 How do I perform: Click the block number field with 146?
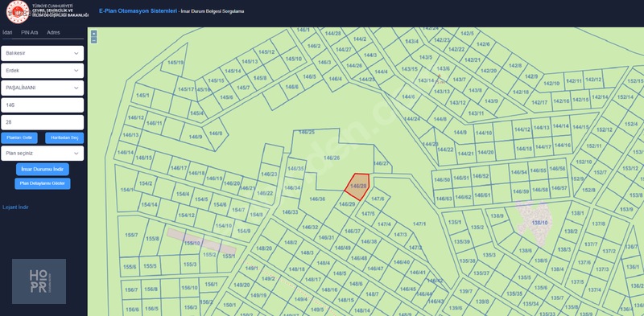pyautogui.click(x=43, y=105)
